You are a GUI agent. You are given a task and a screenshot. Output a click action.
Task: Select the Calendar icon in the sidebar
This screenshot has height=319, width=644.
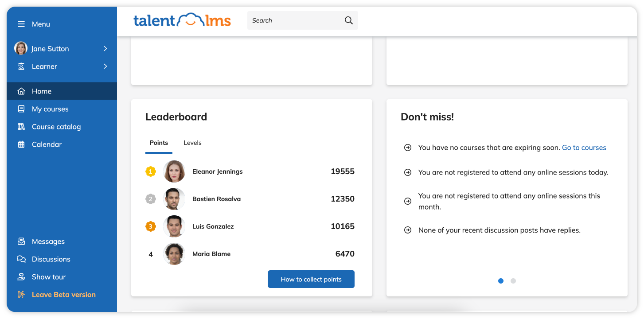point(21,144)
